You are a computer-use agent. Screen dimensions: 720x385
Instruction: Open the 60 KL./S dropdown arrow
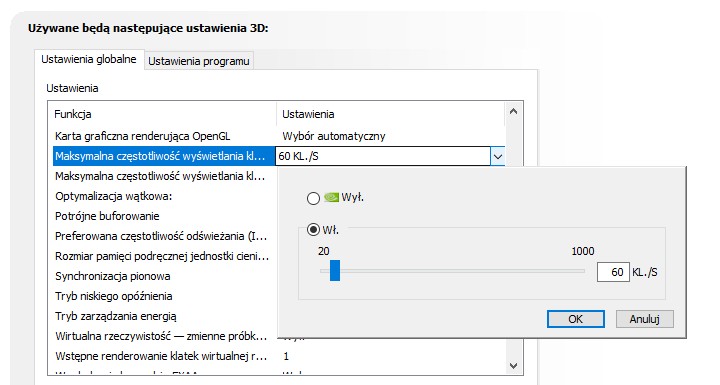coord(498,157)
